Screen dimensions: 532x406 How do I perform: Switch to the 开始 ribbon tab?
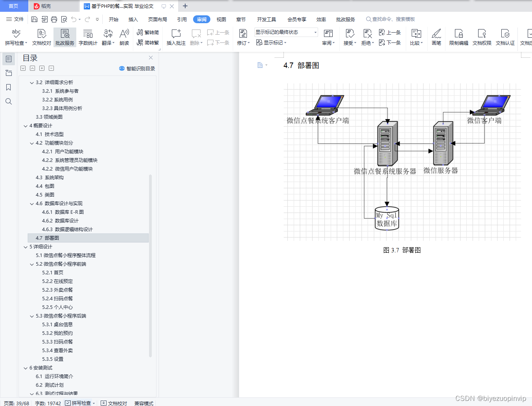(x=114, y=19)
